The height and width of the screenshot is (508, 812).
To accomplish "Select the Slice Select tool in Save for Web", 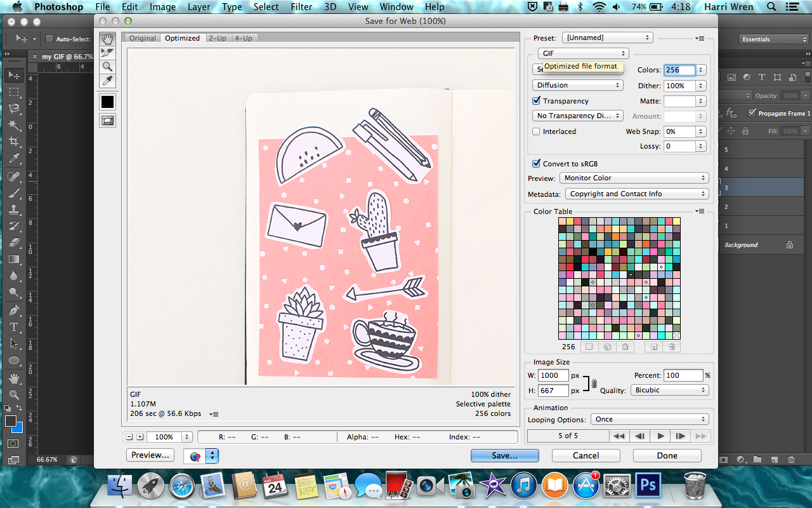I will coord(107,53).
